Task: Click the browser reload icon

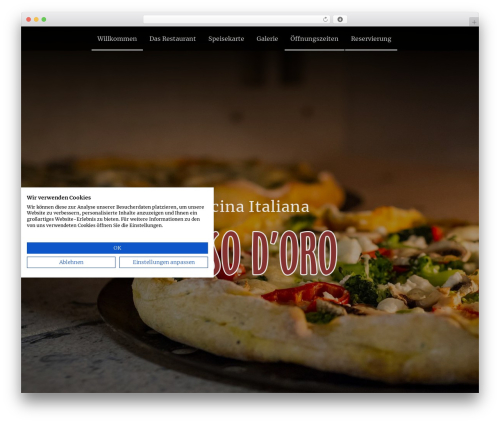Action: click(325, 20)
